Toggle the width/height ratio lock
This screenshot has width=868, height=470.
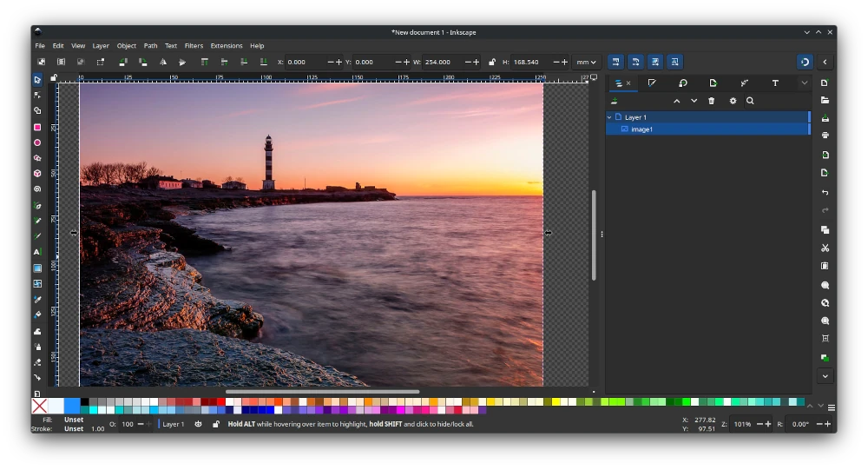click(492, 63)
